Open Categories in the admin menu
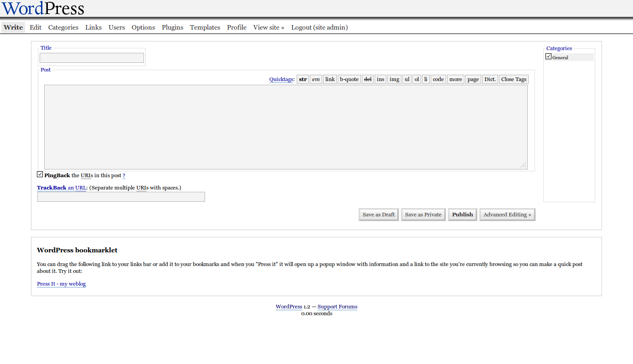 (x=63, y=27)
